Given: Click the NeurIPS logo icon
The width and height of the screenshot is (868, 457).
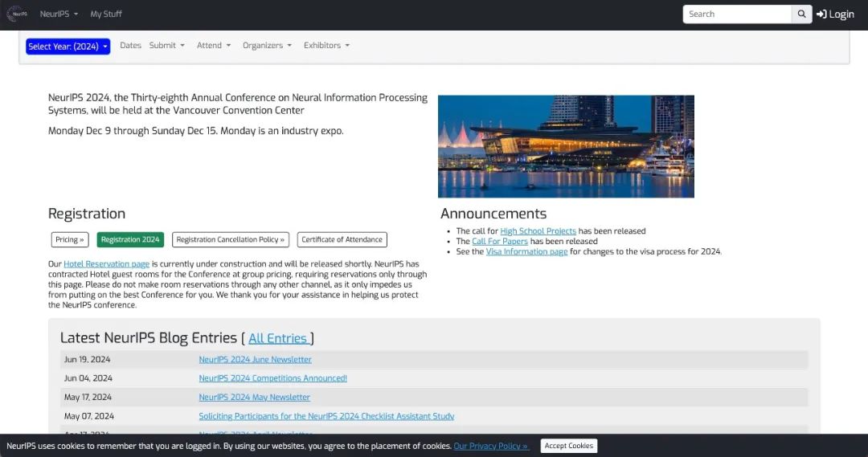Looking at the screenshot, I should pyautogui.click(x=17, y=14).
